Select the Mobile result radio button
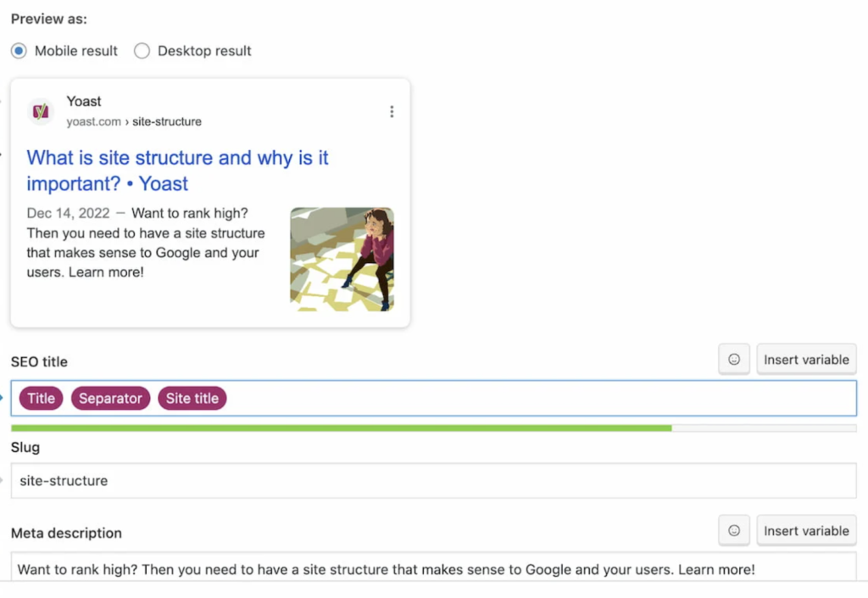Viewport: 868px width, 598px height. pos(19,51)
